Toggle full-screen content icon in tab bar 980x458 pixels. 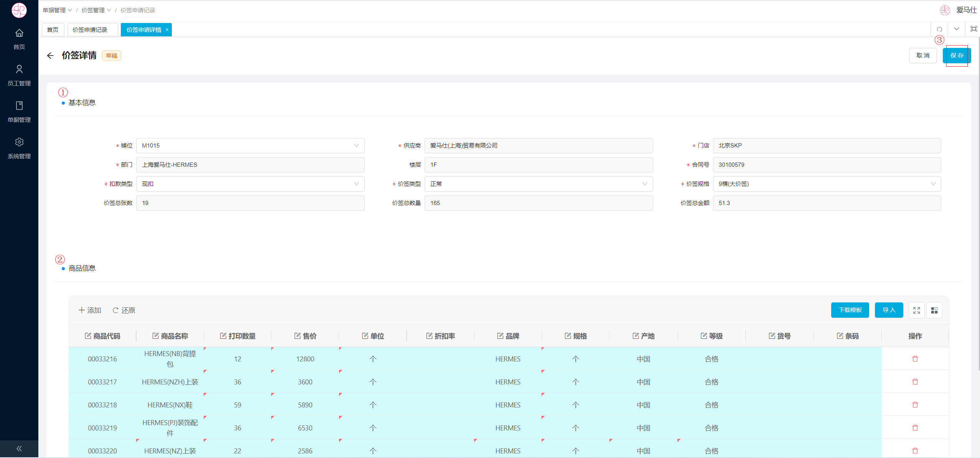click(x=973, y=29)
